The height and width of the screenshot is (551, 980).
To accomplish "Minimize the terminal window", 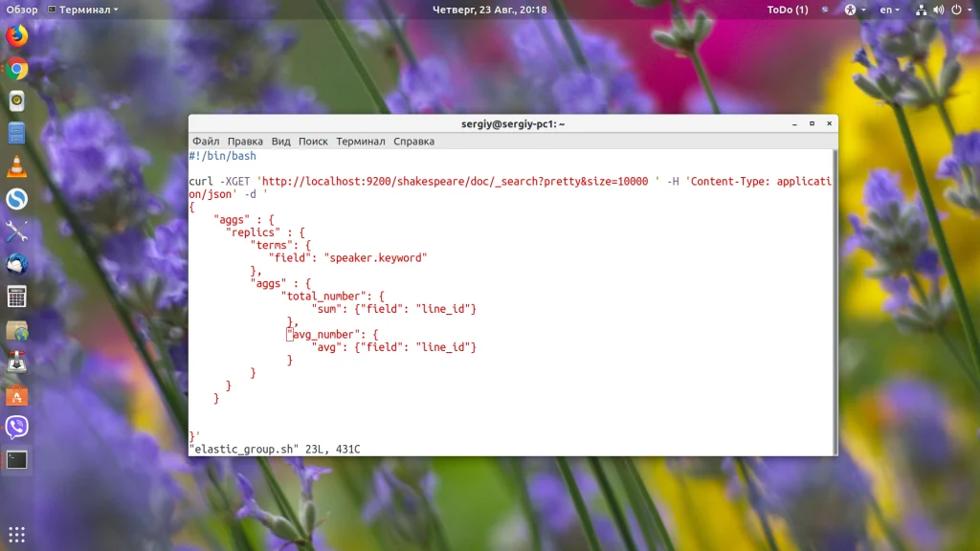I will [794, 123].
